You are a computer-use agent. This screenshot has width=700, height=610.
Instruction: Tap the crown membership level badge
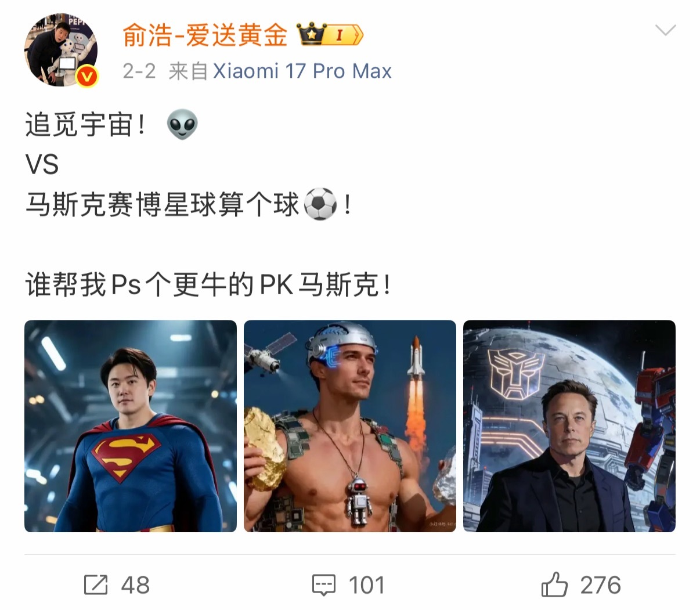(x=330, y=35)
